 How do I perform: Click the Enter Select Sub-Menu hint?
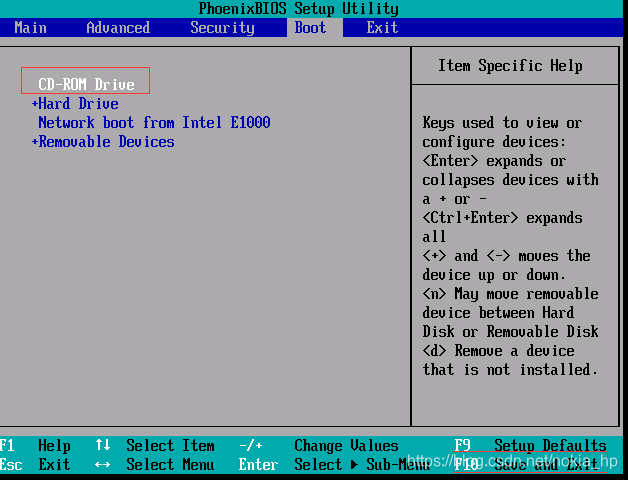coord(335,464)
